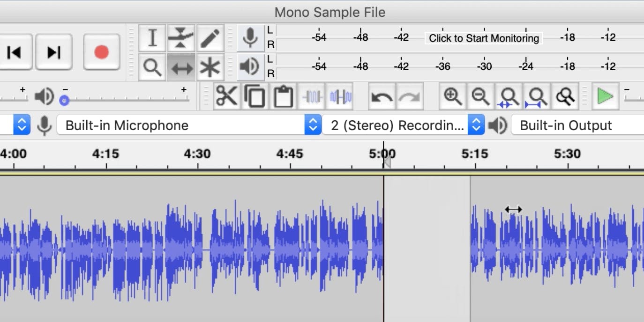Fit the entire project in the window
This screenshot has height=322, width=644.
(x=537, y=96)
